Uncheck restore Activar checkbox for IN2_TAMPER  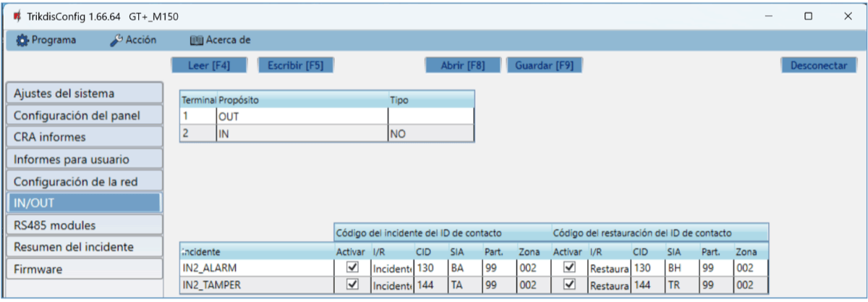570,285
